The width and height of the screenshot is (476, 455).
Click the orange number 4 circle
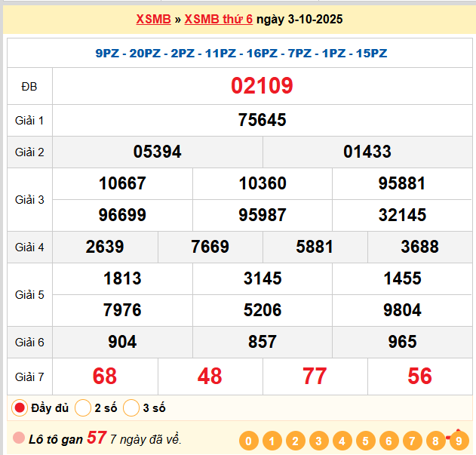click(x=342, y=441)
